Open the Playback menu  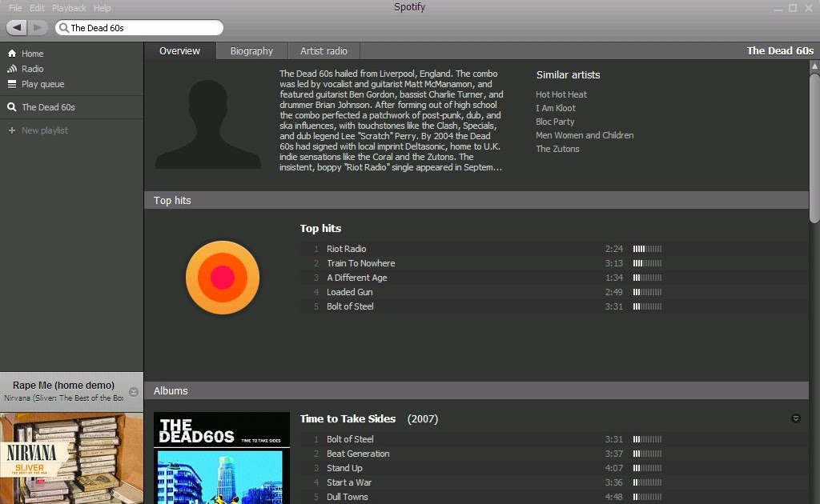tap(69, 8)
